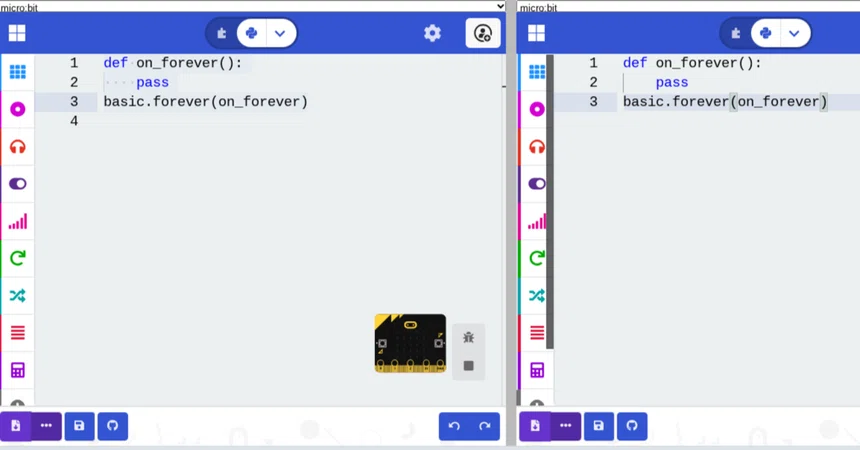The height and width of the screenshot is (450, 860).
Task: Open Basic category in left editor toolbox
Action: 18,72
